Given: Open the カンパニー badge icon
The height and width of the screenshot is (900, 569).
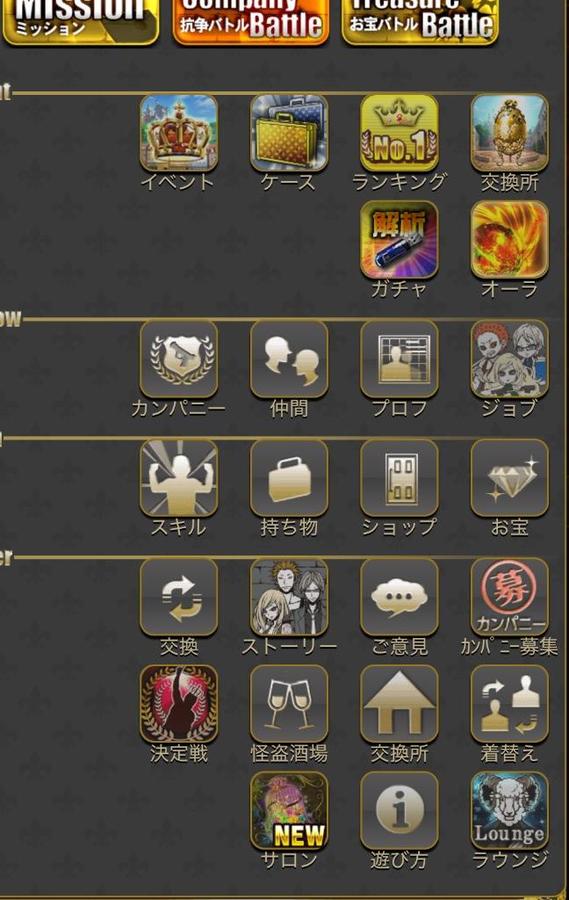Looking at the screenshot, I should (179, 359).
